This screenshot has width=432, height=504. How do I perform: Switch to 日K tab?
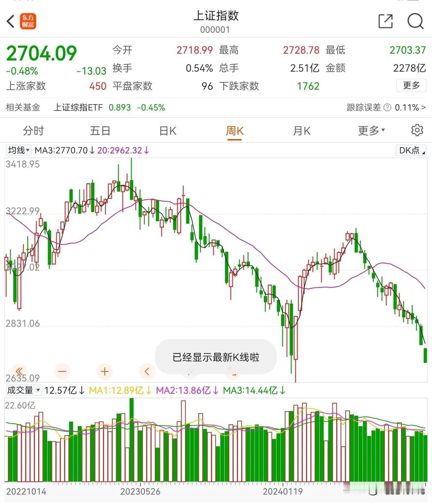tap(168, 130)
